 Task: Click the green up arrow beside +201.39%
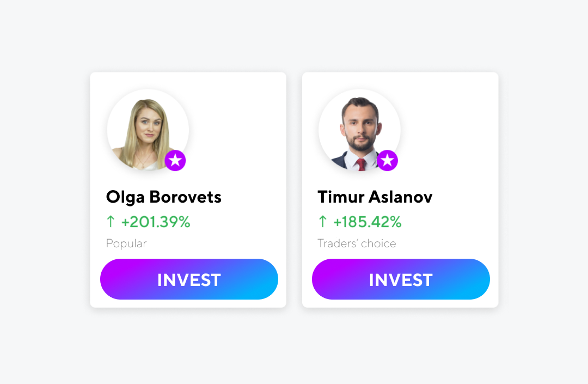point(110,221)
